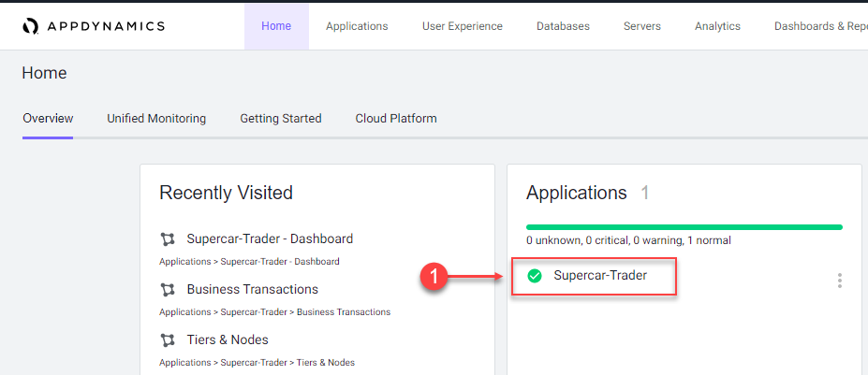Click the Applications card heading

tap(576, 193)
